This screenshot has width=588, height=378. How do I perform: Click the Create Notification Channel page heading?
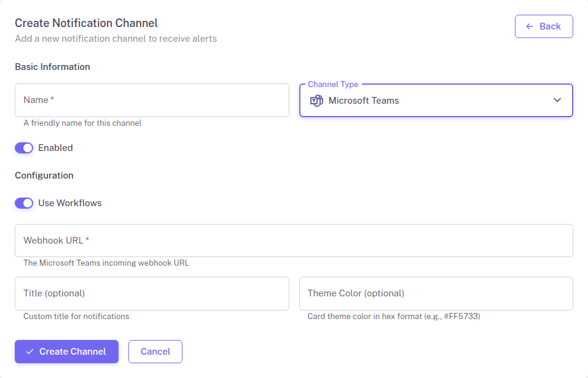(86, 23)
